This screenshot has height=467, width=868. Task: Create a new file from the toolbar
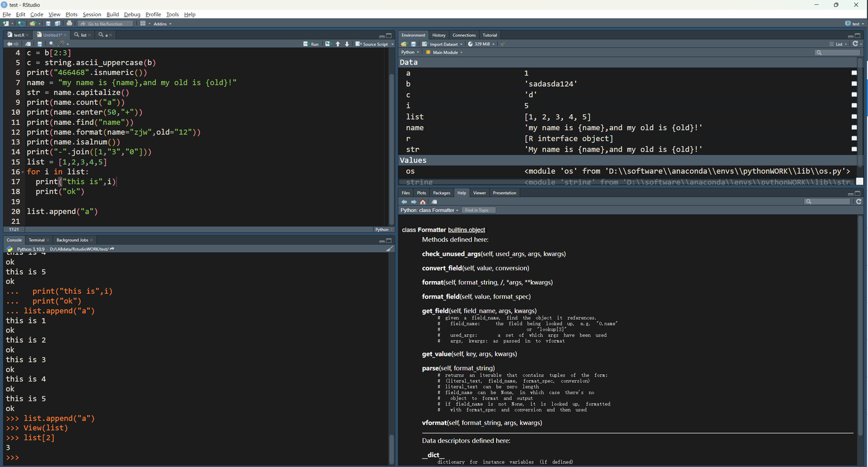coord(5,24)
